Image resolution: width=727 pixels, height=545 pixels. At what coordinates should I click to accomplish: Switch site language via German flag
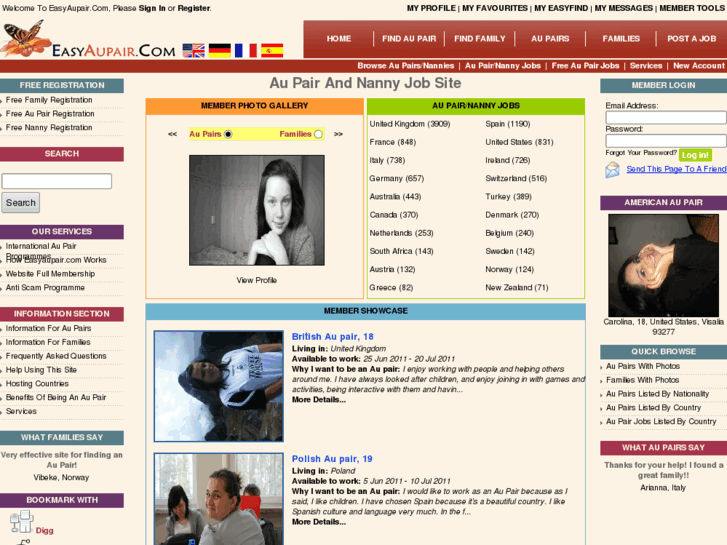click(219, 51)
